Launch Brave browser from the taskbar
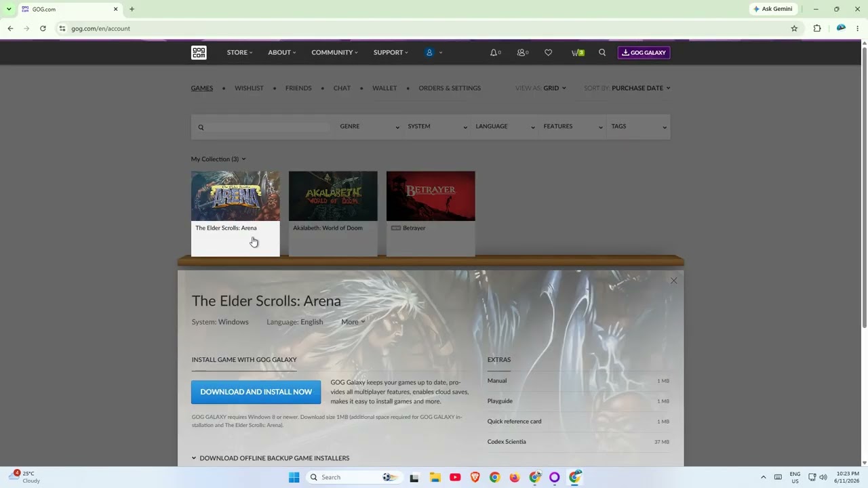Image resolution: width=868 pixels, height=488 pixels. (475, 477)
